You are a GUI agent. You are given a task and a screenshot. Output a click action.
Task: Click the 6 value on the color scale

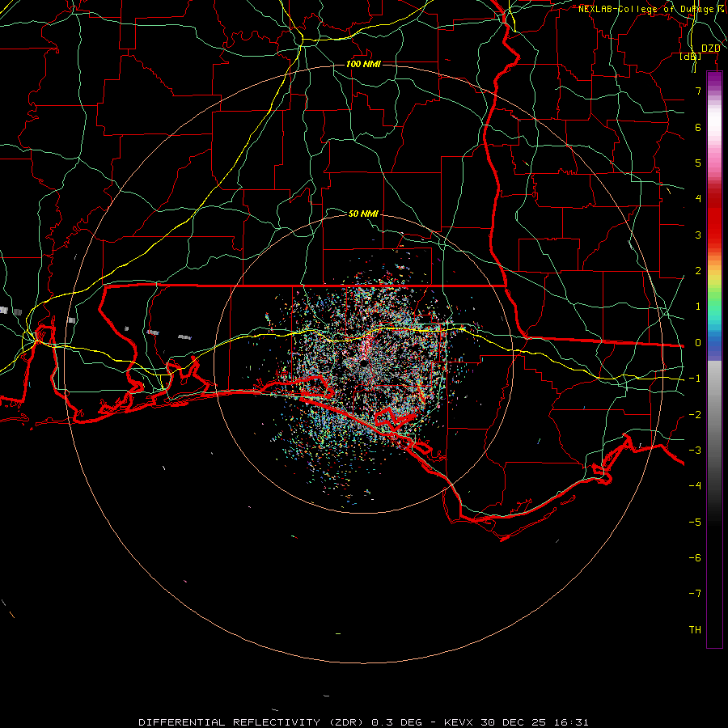(698, 127)
